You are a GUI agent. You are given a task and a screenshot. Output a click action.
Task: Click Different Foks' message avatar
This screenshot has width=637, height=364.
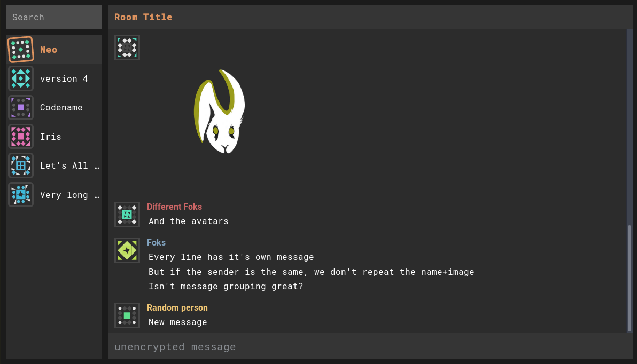pos(127,215)
